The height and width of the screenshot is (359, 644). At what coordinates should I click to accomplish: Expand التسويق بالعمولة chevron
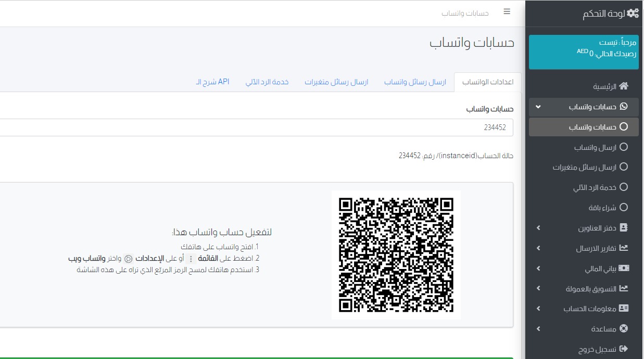point(538,288)
